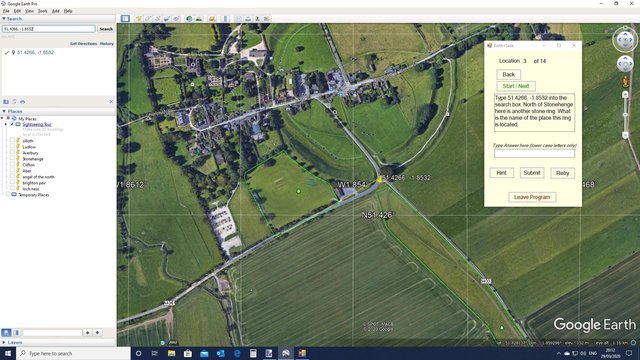Click the Move joystick navigation control

tap(625, 64)
